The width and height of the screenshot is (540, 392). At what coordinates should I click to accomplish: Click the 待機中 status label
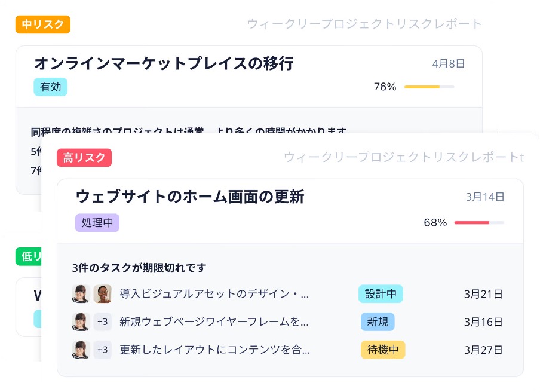pos(383,350)
